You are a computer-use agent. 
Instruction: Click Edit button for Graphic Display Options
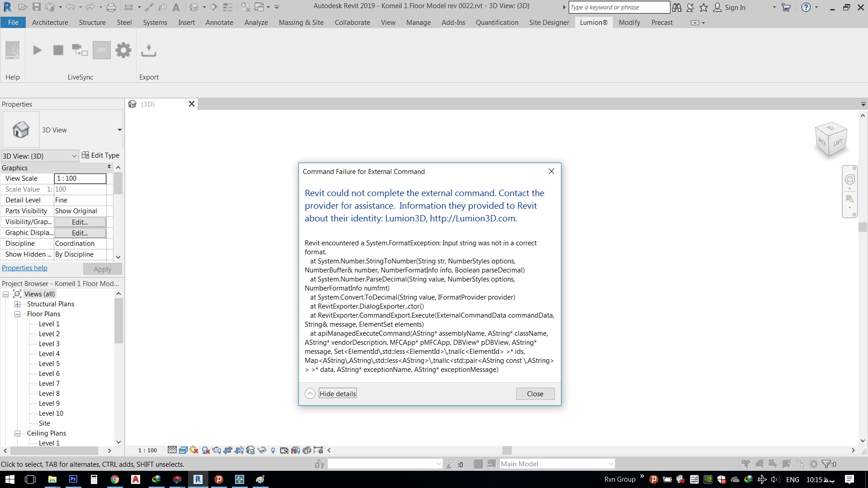tap(80, 233)
